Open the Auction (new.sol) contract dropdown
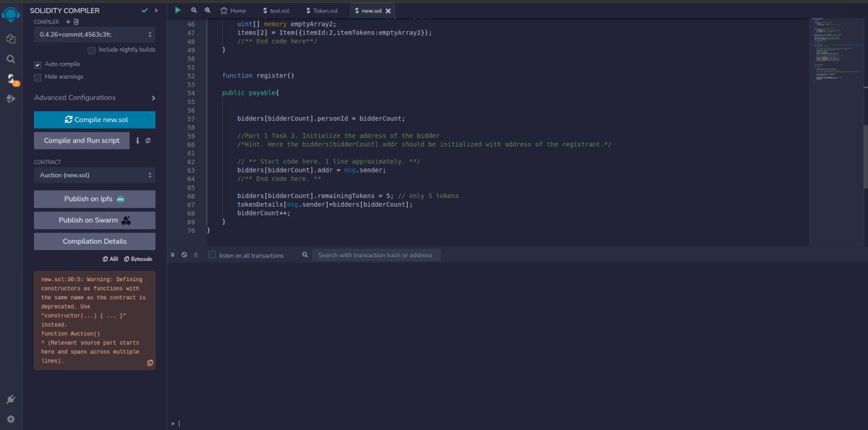The height and width of the screenshot is (430, 868). pyautogui.click(x=95, y=175)
